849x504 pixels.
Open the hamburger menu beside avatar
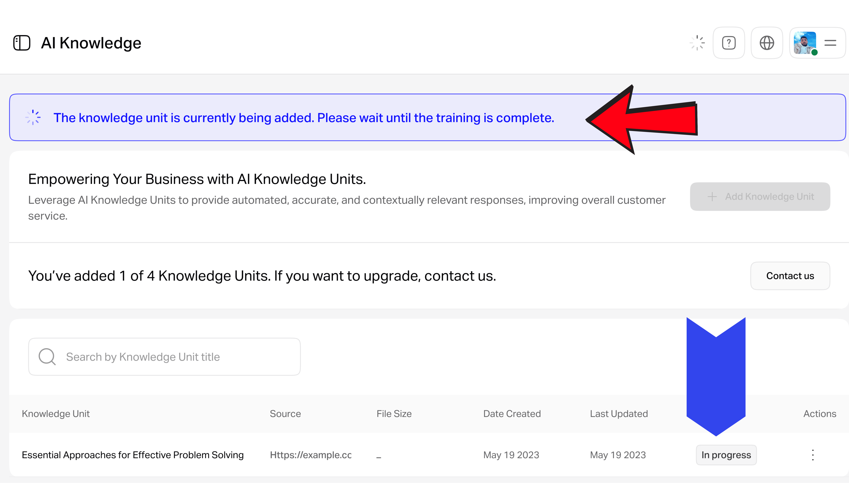coord(830,43)
